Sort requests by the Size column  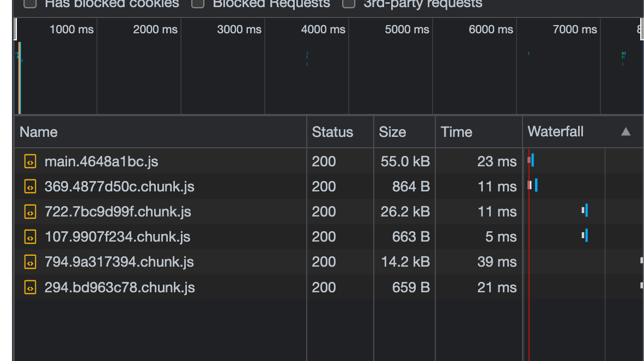coord(405,132)
